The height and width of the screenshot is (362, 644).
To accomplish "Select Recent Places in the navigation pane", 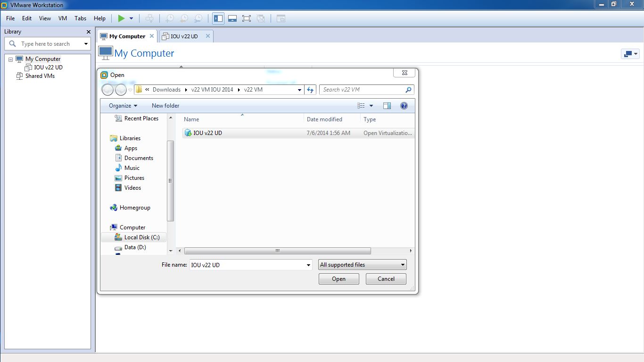I will [x=141, y=118].
